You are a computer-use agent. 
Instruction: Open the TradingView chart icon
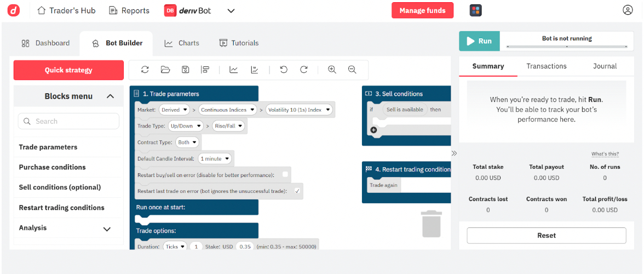tap(255, 70)
